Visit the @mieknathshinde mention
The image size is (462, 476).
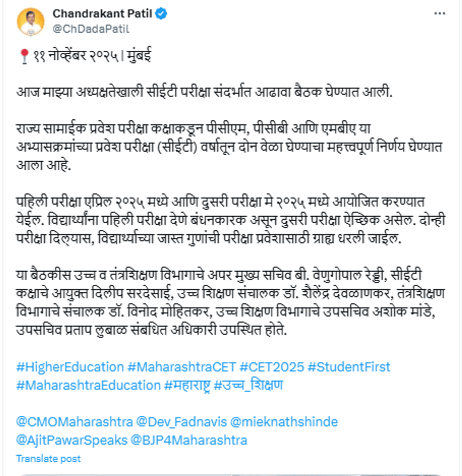click(284, 422)
